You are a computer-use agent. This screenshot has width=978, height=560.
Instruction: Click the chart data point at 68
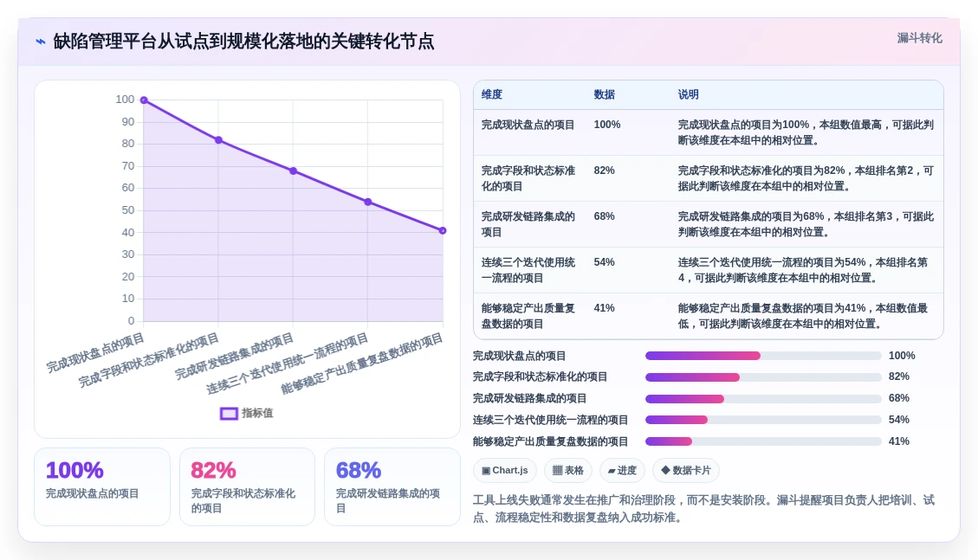click(293, 171)
